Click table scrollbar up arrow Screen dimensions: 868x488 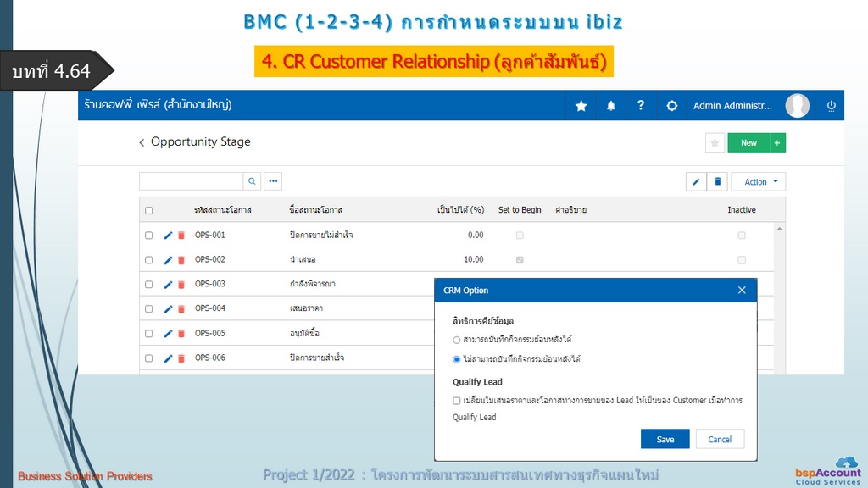click(x=780, y=229)
